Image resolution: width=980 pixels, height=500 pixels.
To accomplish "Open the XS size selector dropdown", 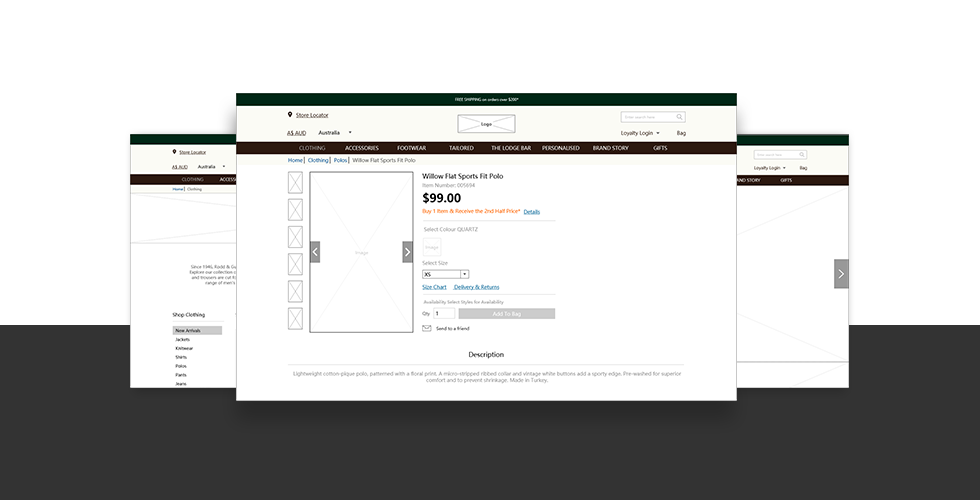I will (446, 274).
